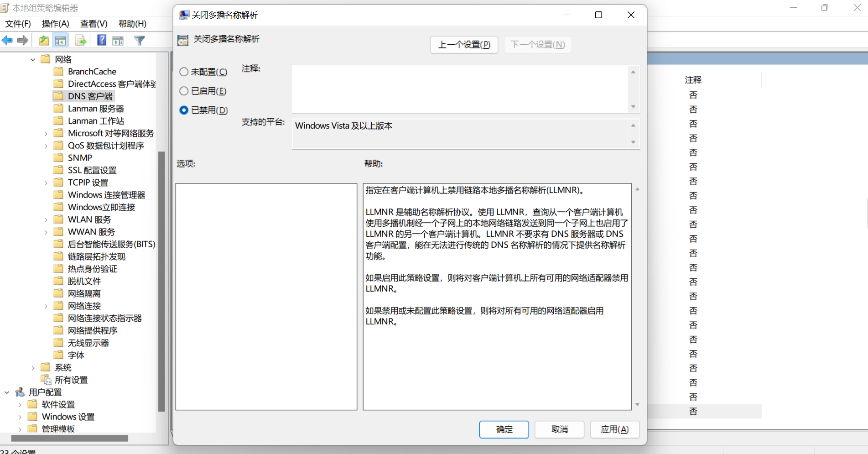Click the 字体 folder icon
The image size is (868, 454).
click(x=58, y=355)
